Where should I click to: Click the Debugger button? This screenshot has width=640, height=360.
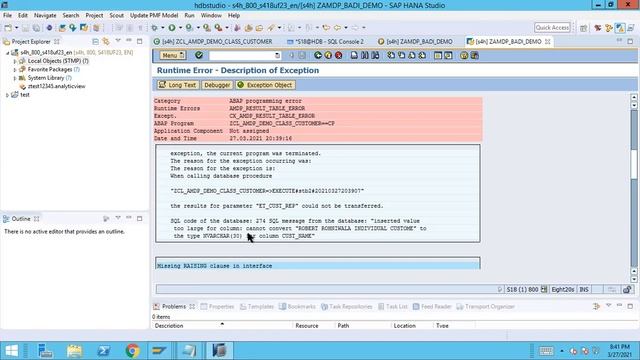tap(217, 85)
